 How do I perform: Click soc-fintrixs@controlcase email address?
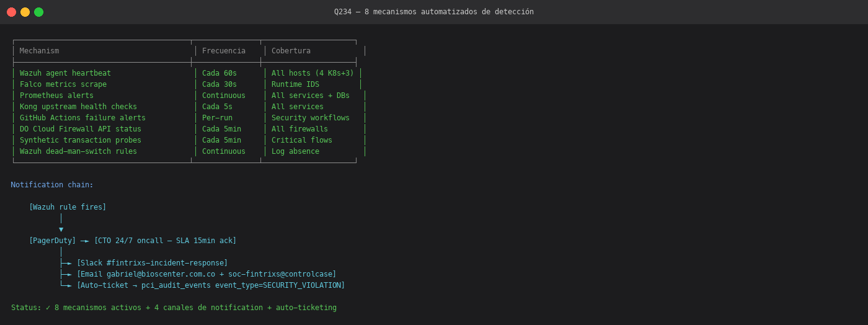(280, 274)
